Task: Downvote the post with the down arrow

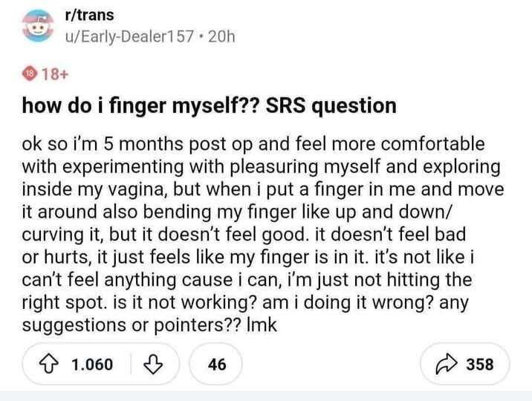Action: (x=152, y=365)
